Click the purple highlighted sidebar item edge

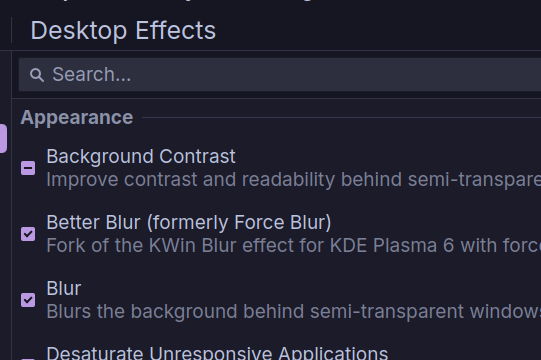click(3, 138)
